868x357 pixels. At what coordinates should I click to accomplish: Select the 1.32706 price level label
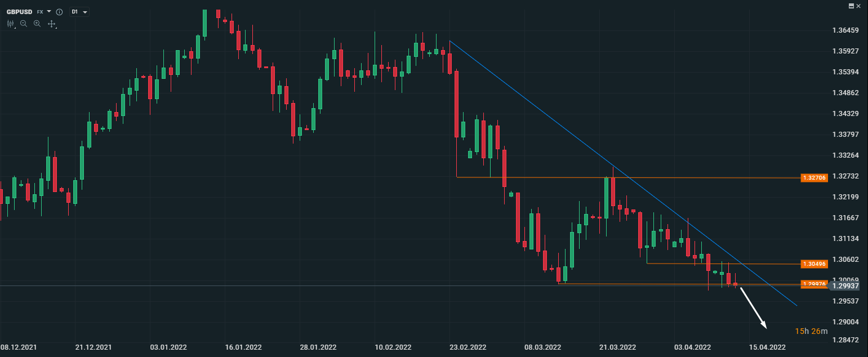[x=814, y=178]
